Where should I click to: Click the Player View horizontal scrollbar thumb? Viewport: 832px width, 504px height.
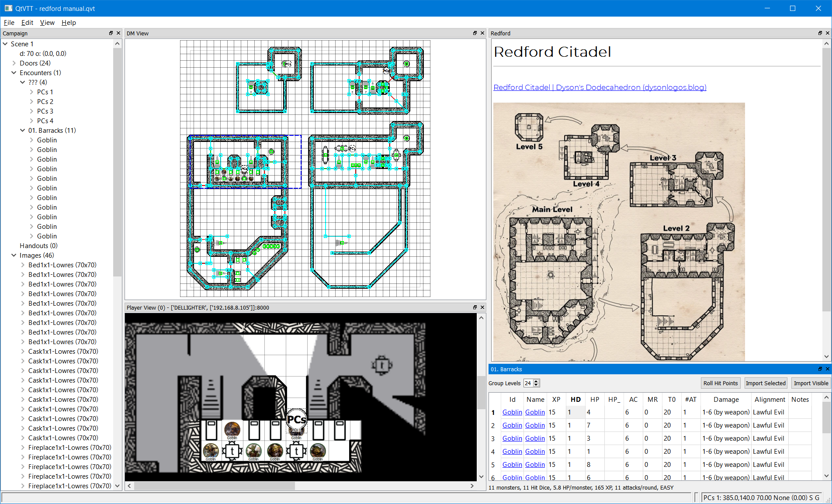pyautogui.click(x=214, y=486)
